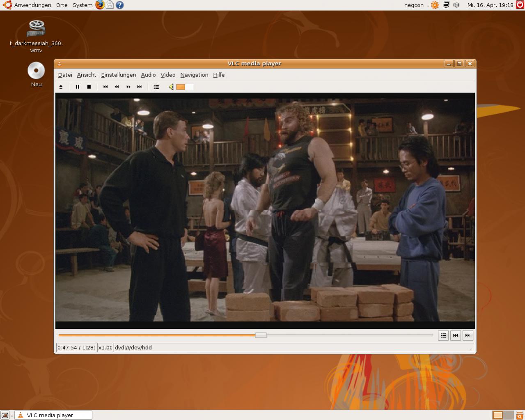
Task: Click the orange update notifier icon
Action: [x=435, y=5]
